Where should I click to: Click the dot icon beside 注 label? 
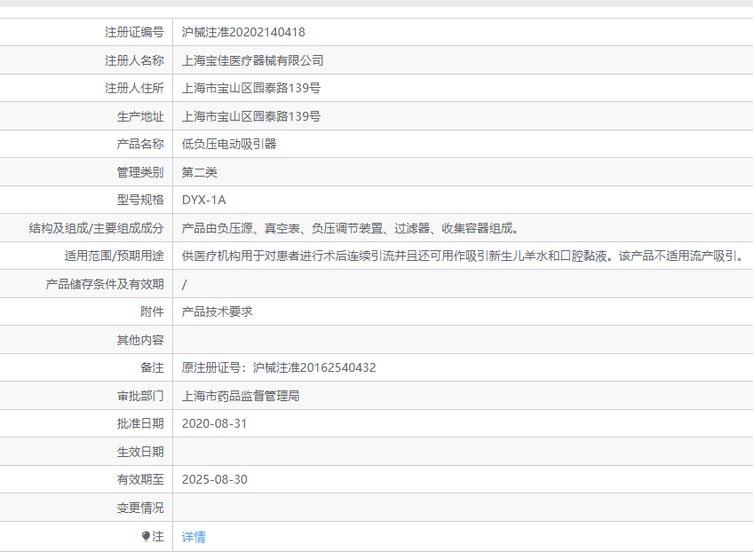[146, 536]
